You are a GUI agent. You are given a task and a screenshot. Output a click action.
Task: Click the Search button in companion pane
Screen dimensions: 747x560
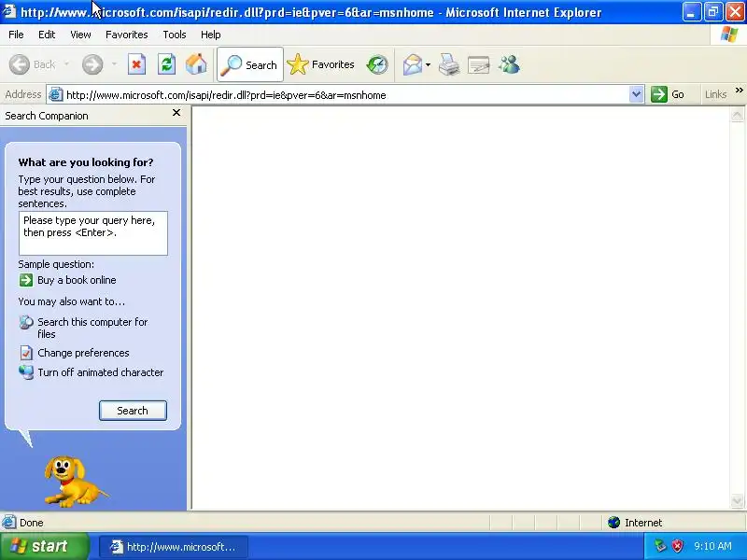point(133,411)
